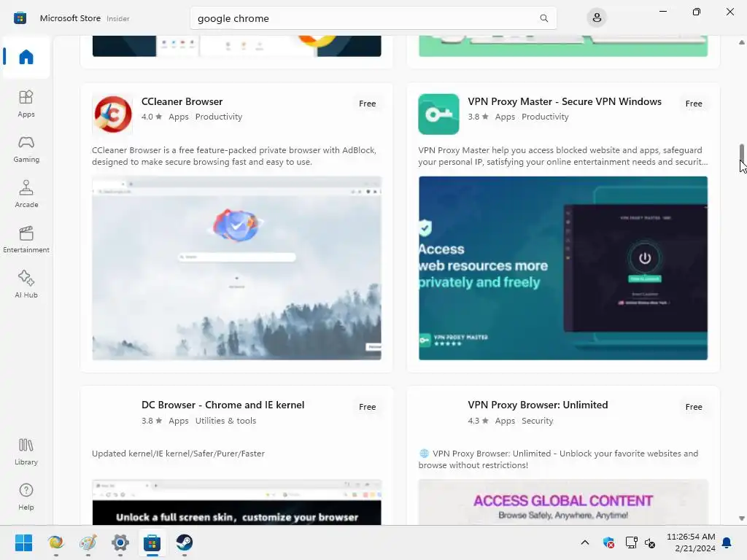Image resolution: width=747 pixels, height=560 pixels.
Task: Click the Updated kernel/IE kernel description text
Action: 178,454
